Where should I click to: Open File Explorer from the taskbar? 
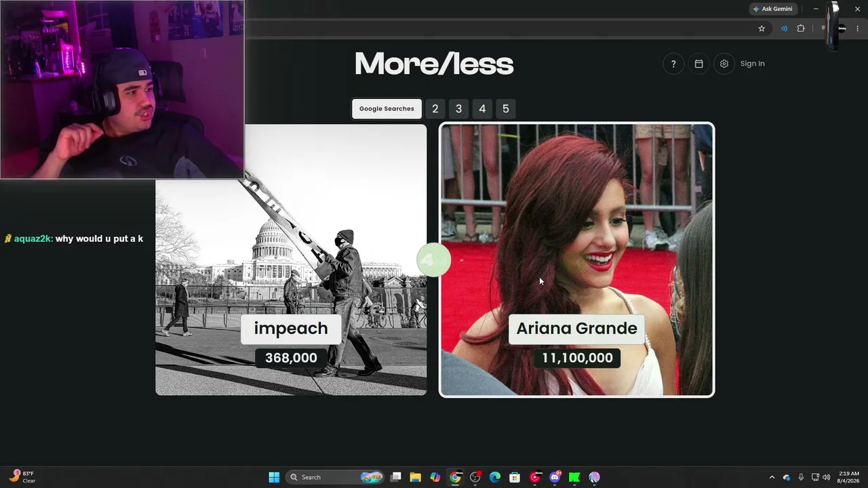click(416, 477)
